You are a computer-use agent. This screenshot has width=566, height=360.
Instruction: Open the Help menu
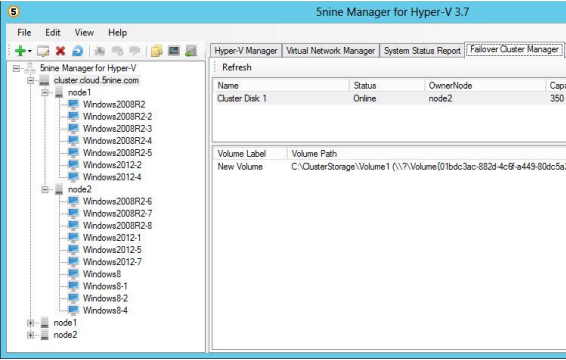coord(117,32)
